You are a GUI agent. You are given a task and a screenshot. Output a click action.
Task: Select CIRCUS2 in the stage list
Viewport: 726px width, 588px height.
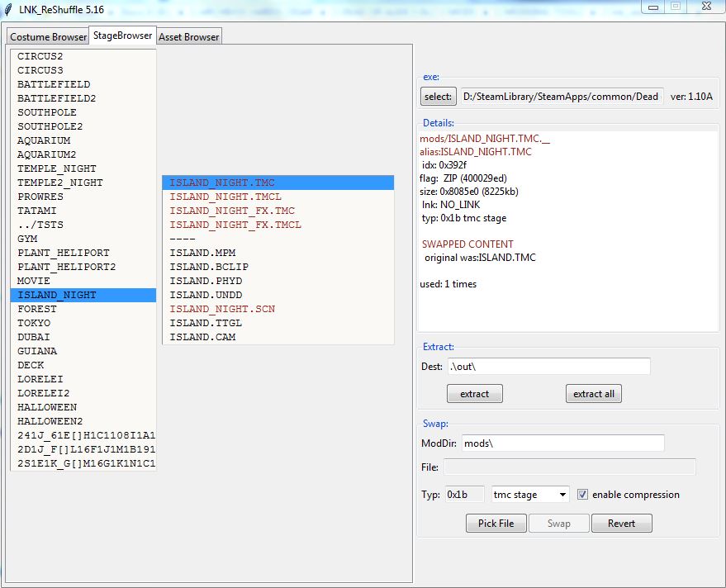pos(83,56)
